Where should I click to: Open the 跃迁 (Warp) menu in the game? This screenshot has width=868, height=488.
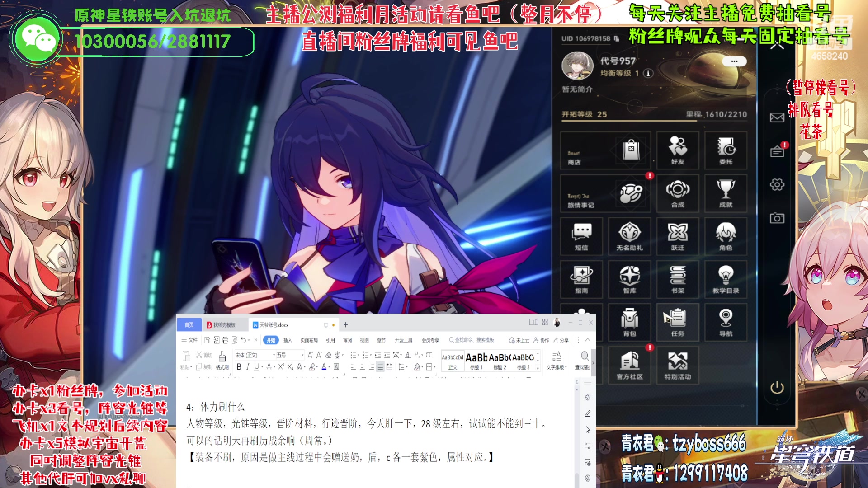pyautogui.click(x=678, y=236)
